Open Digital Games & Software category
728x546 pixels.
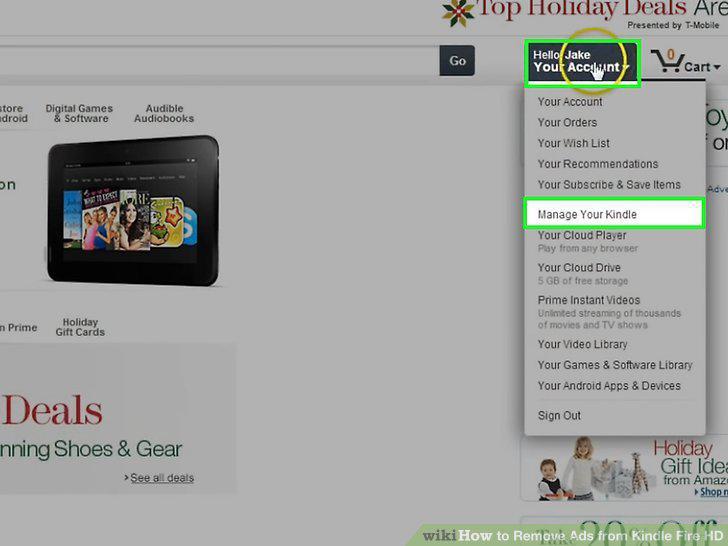pos(79,113)
